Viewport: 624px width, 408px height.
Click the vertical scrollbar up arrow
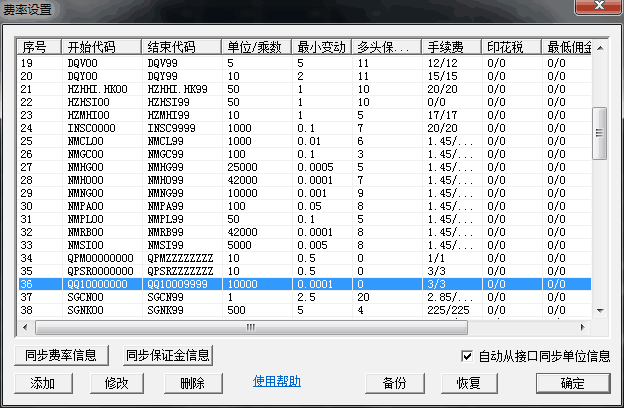click(x=600, y=48)
